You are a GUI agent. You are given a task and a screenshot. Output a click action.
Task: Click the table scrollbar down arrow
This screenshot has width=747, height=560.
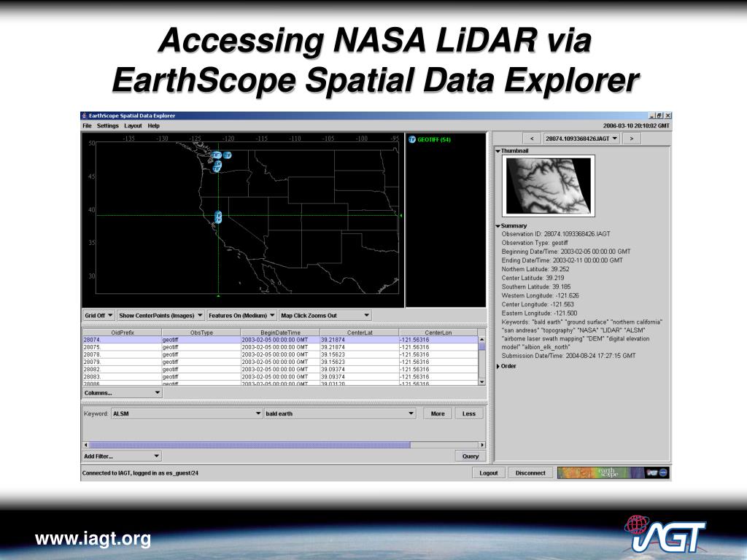[x=481, y=382]
